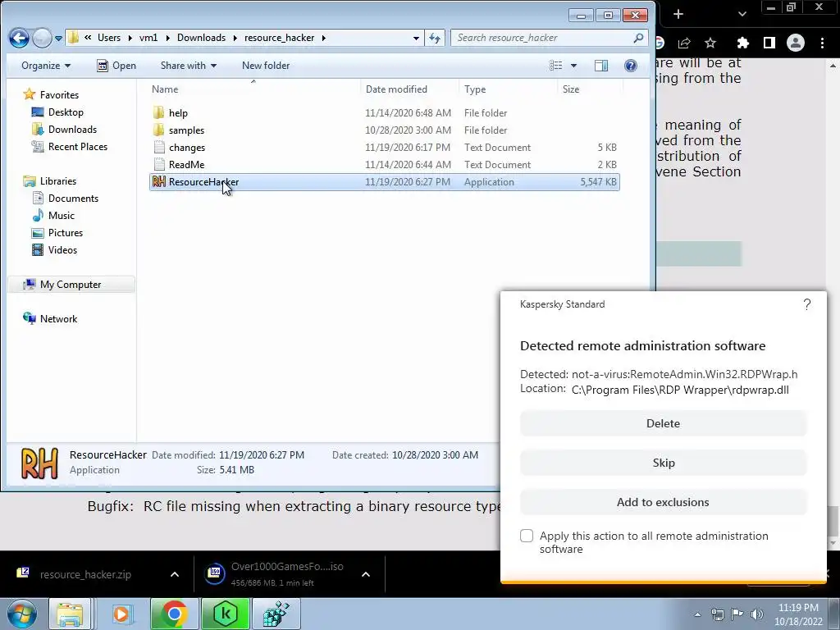Open the Chrome profile avatar
Image resolution: width=840 pixels, height=630 pixels.
click(796, 43)
